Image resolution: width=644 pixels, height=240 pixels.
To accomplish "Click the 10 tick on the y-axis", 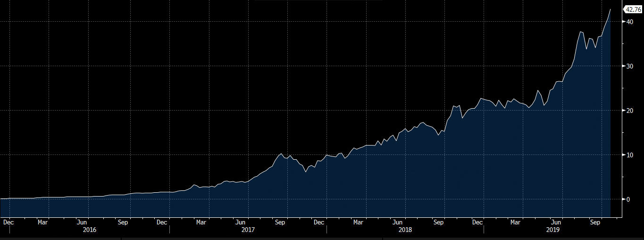I will point(630,155).
